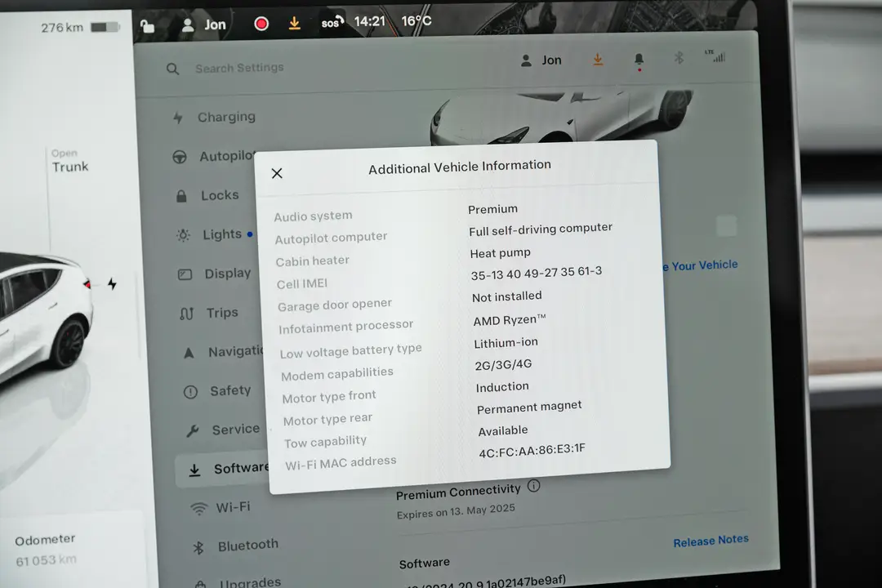Tap the status bar orange download icon
Viewport: 882px width, 588px height.
coord(294,23)
